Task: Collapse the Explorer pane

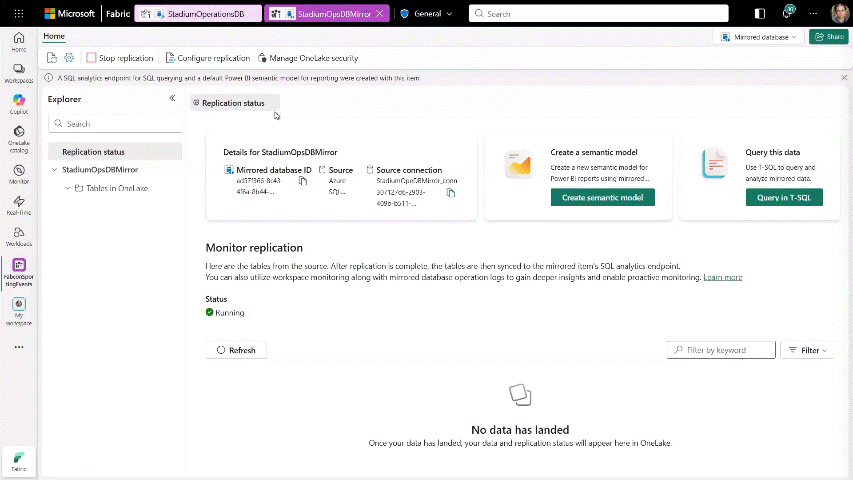Action: 172,98
